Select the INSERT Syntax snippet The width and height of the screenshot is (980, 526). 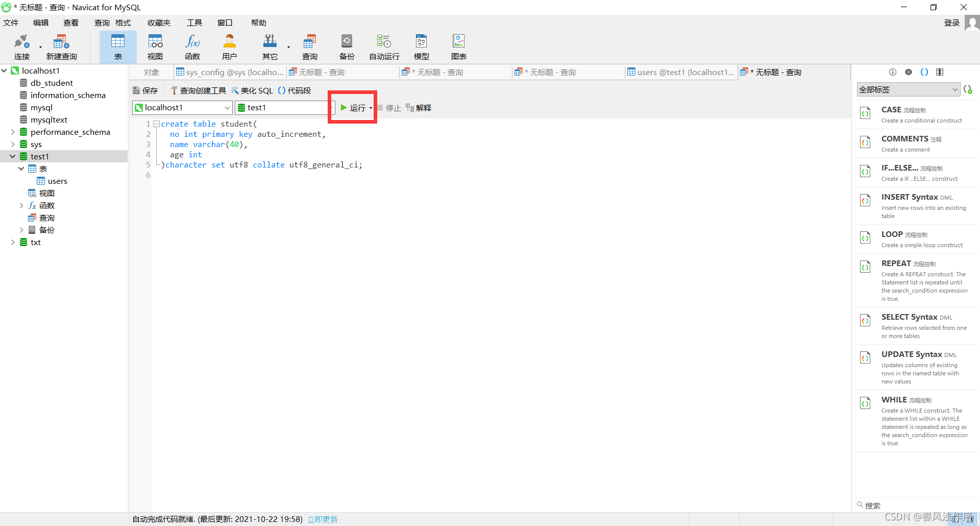pyautogui.click(x=916, y=206)
